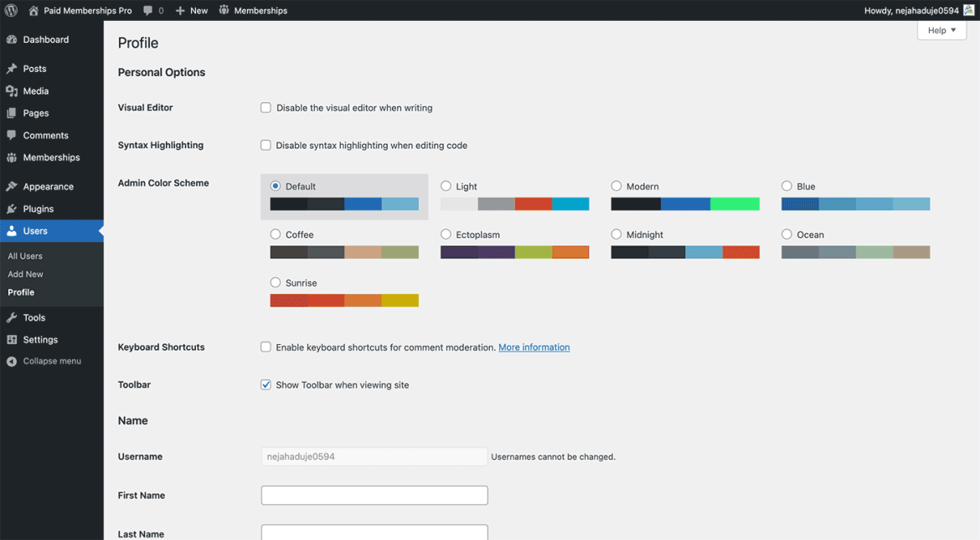Open the Media library from the sidebar

tap(35, 90)
